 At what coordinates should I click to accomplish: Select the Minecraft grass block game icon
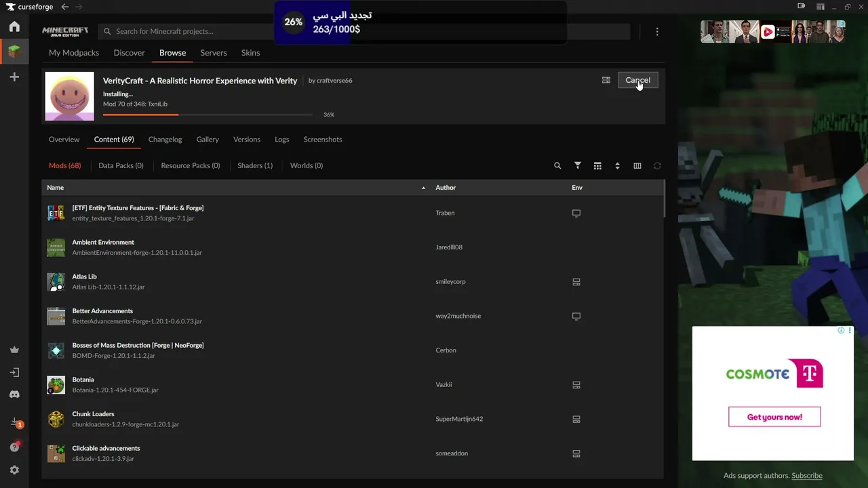[x=14, y=52]
